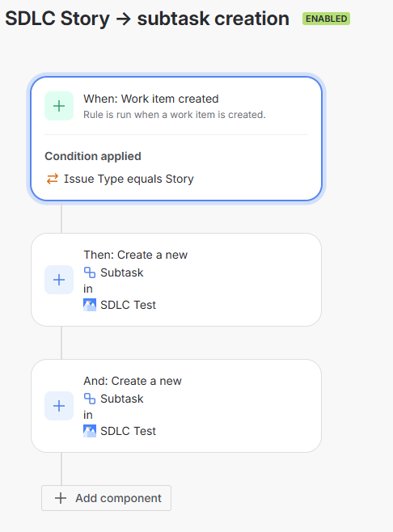The height and width of the screenshot is (532, 393).
Task: Click the ENABLED status badge
Action: pos(326,19)
